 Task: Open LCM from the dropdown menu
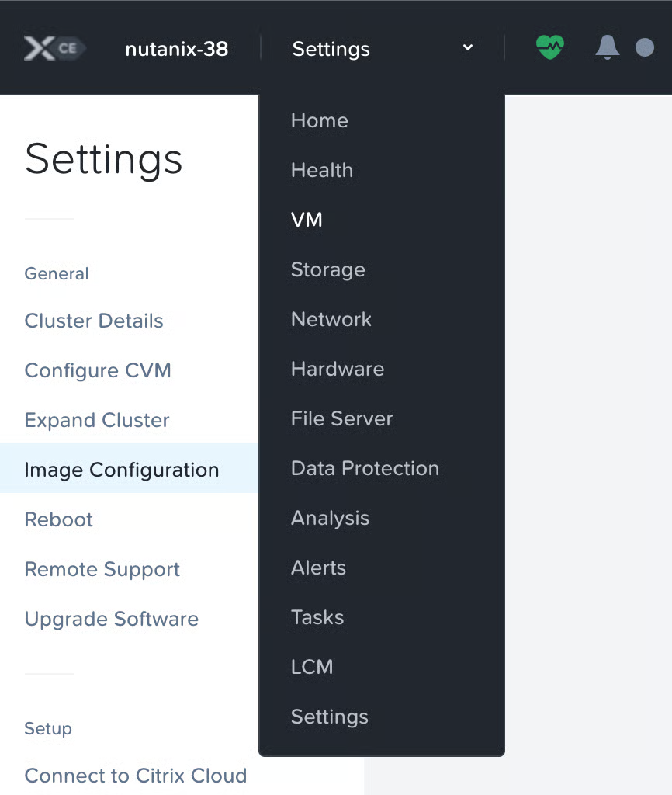click(311, 667)
